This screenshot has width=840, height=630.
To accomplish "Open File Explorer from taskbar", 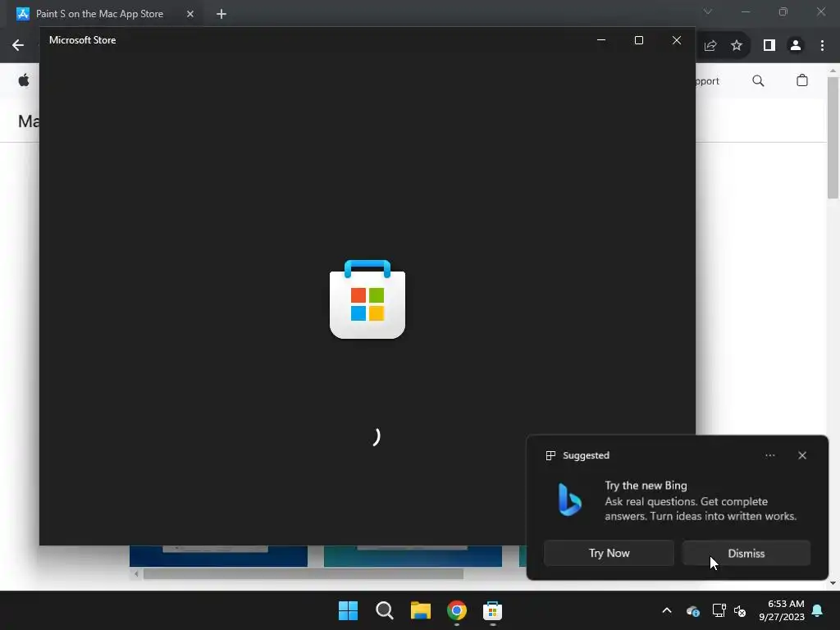I will tap(421, 610).
